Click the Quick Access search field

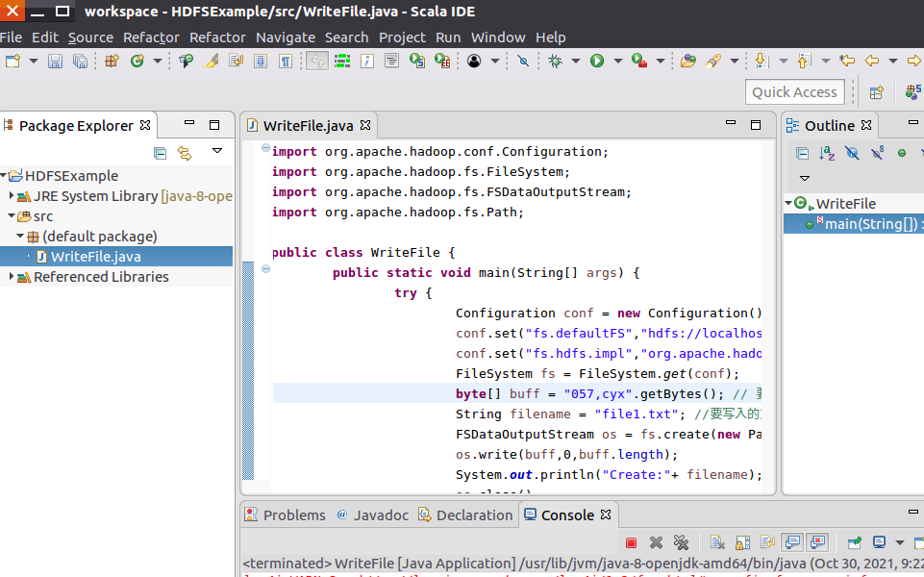point(794,92)
